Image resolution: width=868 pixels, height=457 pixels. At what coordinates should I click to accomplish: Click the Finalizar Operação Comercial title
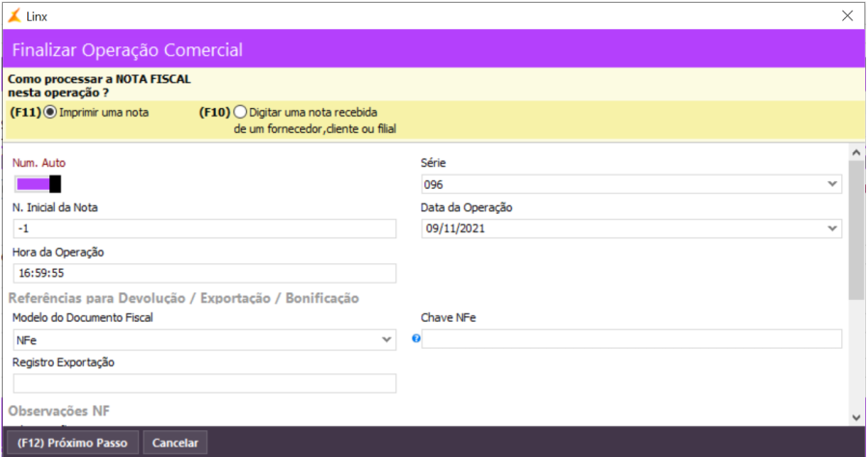127,50
